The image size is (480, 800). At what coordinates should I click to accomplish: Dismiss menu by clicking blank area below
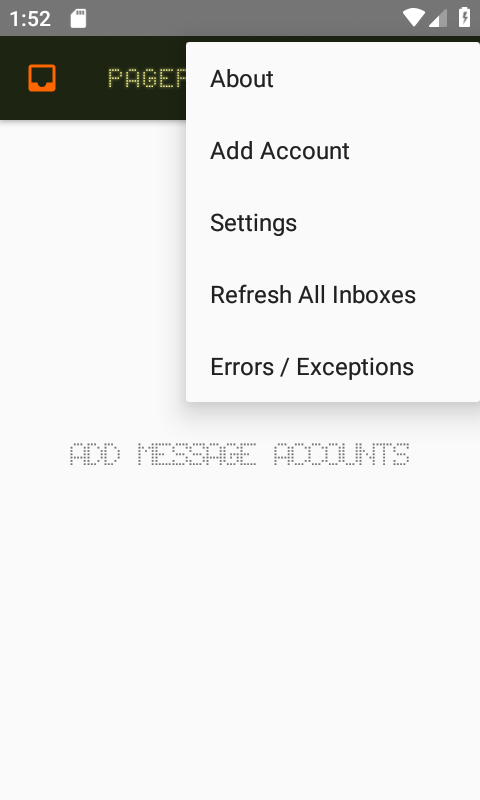coord(240,638)
